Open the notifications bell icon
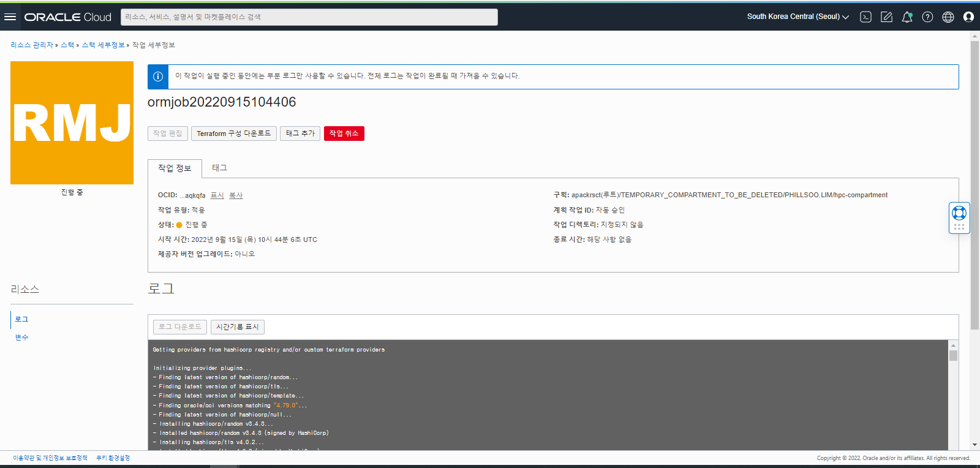Screen dimensions: 980x468 tap(907, 17)
